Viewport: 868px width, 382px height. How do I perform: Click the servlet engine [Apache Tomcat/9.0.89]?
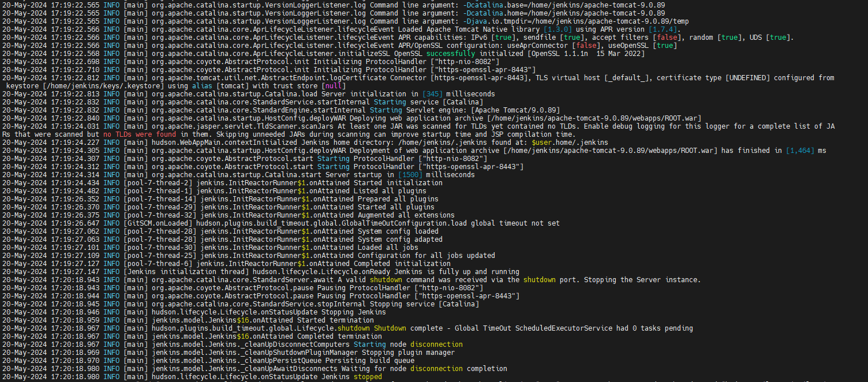[x=515, y=110]
